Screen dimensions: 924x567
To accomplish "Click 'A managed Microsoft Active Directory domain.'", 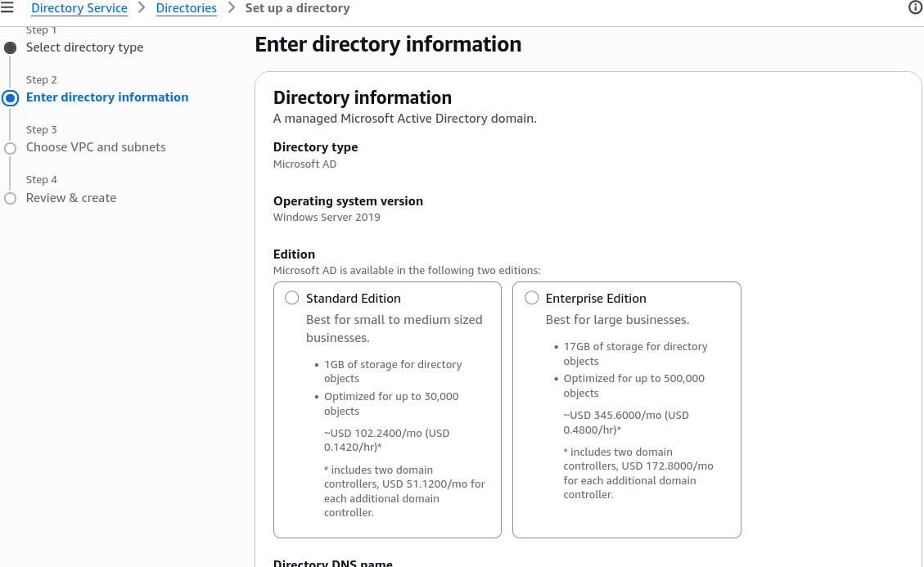I will click(x=405, y=119).
